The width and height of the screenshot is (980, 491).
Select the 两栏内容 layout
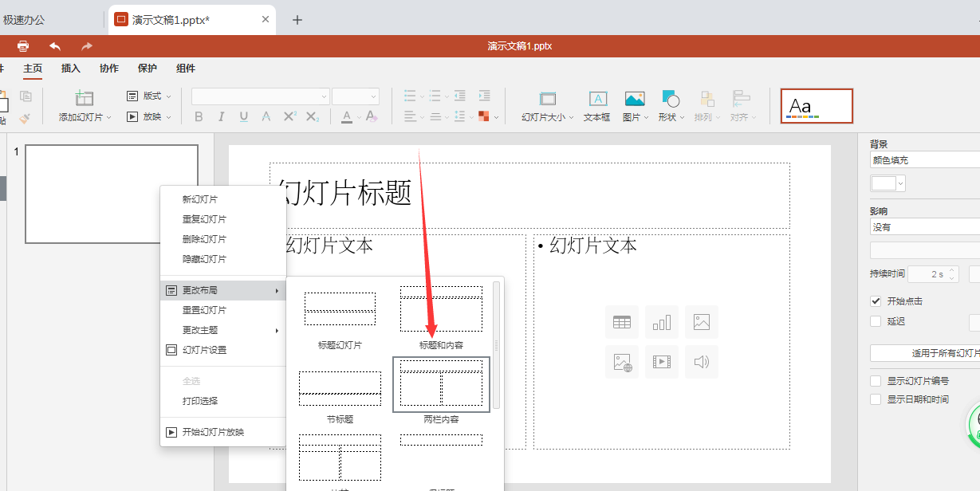(x=441, y=391)
